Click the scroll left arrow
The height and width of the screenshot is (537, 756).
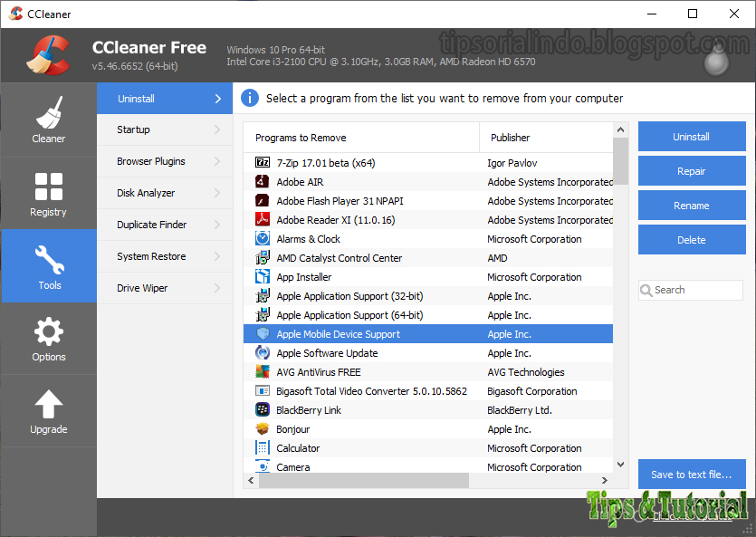251,480
